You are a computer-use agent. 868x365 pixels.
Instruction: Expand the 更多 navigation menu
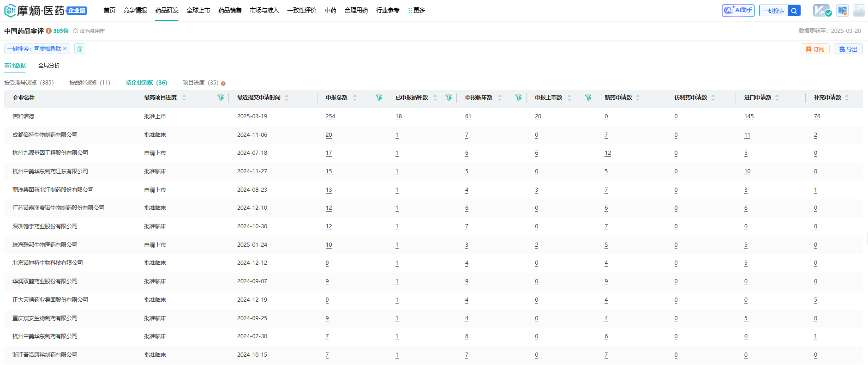[417, 10]
